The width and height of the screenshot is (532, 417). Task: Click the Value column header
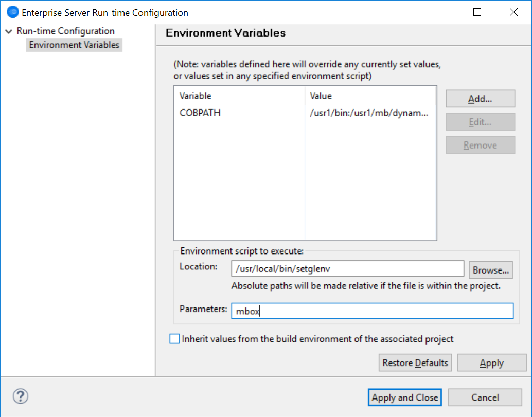pyautogui.click(x=321, y=96)
